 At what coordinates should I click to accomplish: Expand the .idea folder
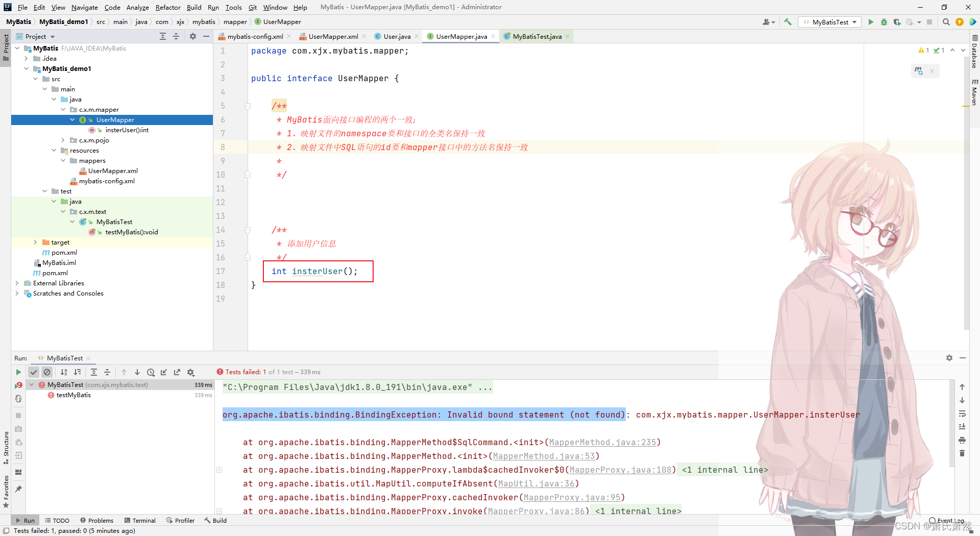(x=26, y=58)
